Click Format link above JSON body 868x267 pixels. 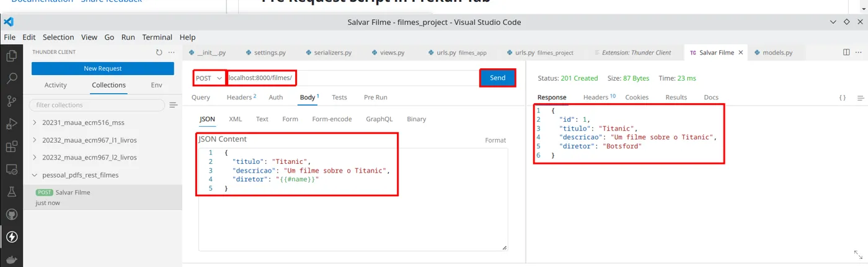(495, 140)
